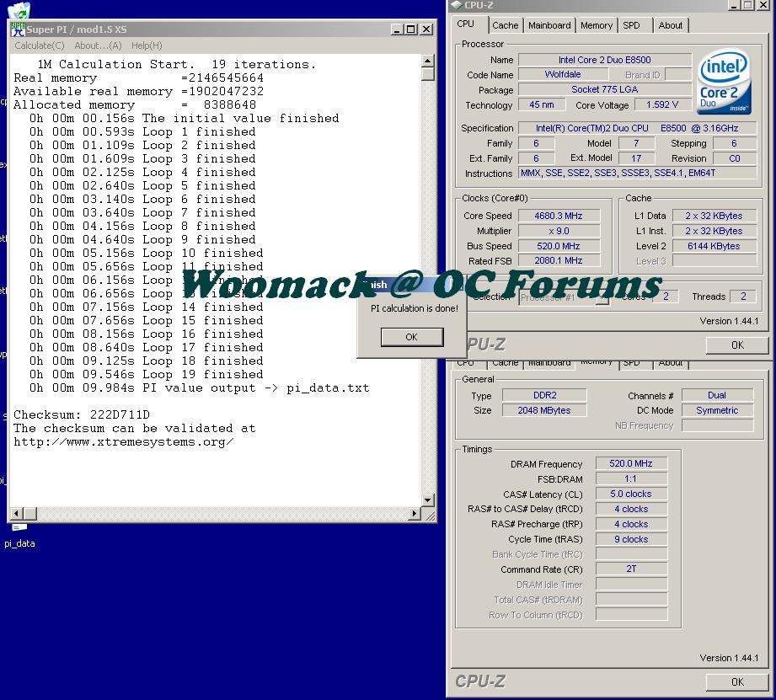Click the memory Size value 2048 MBytes
776x700 pixels.
(x=544, y=410)
